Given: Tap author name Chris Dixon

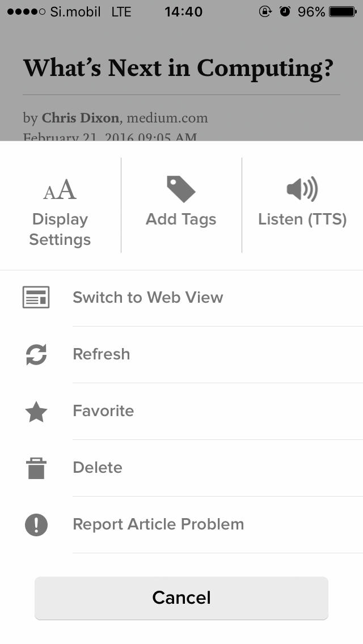Looking at the screenshot, I should point(81,118).
